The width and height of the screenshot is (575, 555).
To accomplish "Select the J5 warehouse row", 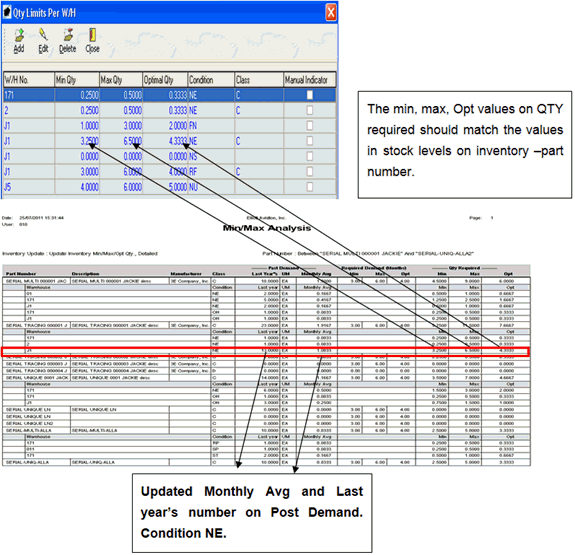I will pos(169,187).
